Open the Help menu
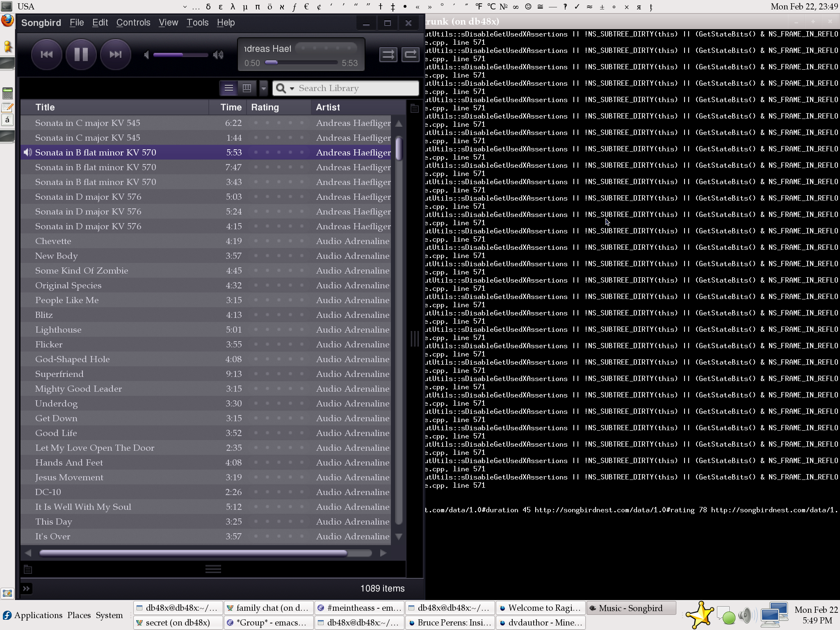Viewport: 840px width, 630px height. click(226, 23)
